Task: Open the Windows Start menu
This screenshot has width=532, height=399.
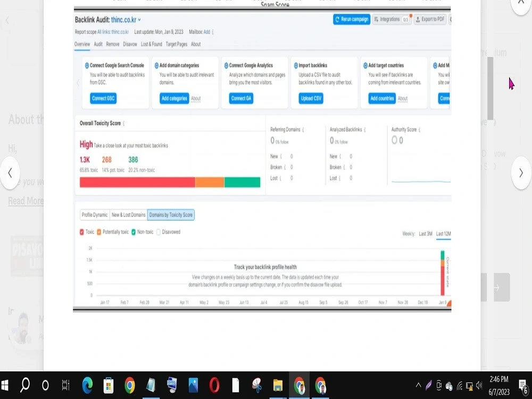Action: point(5,385)
